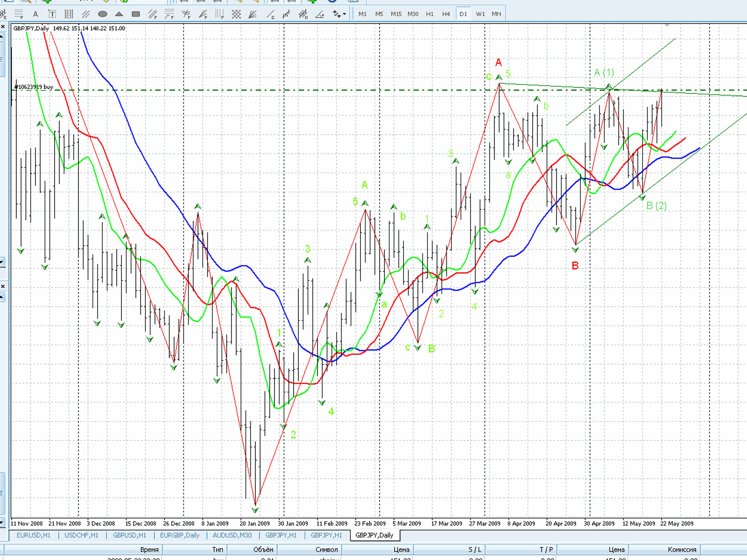Open the EURUSD,H1 chart tab
The height and width of the screenshot is (560, 747).
pos(34,535)
